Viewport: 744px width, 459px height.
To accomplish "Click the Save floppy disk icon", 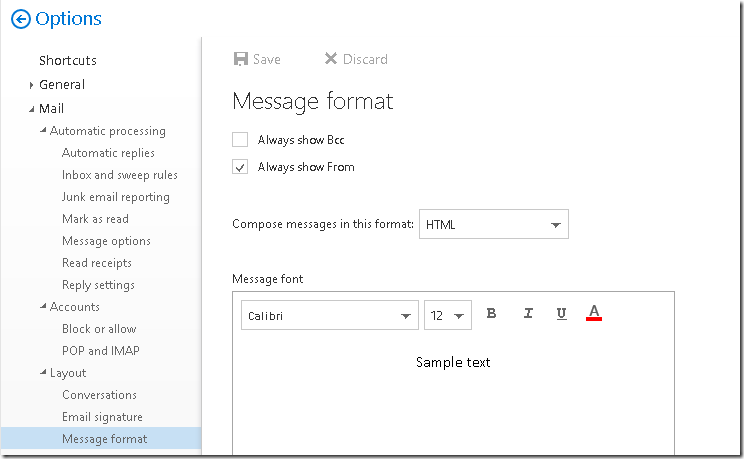I will (x=241, y=59).
